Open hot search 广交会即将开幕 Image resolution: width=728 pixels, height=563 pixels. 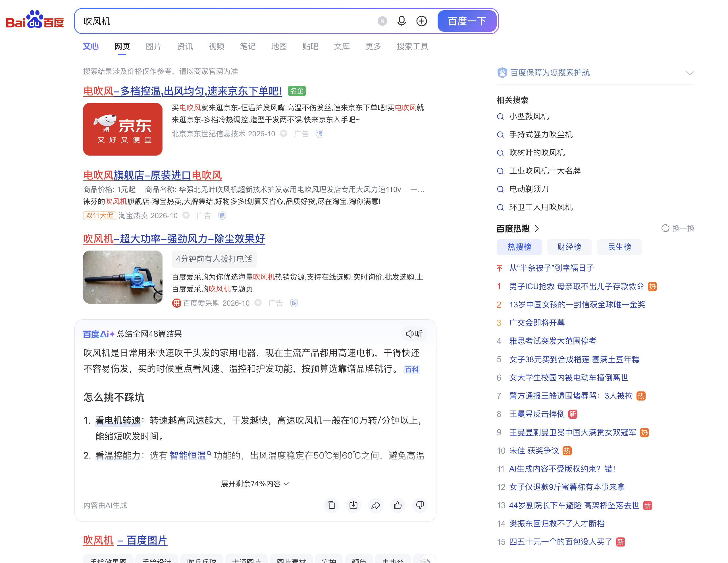point(537,323)
